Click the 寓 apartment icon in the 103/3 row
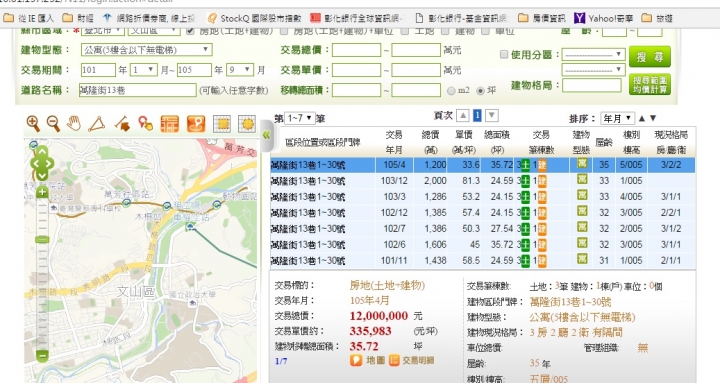The height and width of the screenshot is (383, 720). point(582,196)
